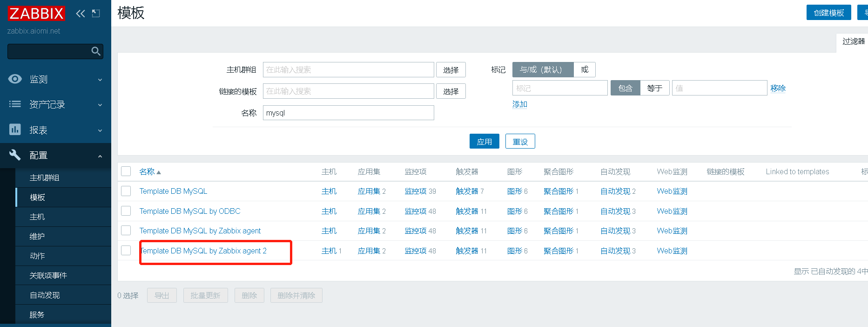Click the 添加 tag link
Viewport: 868px width, 327px height.
(520, 104)
